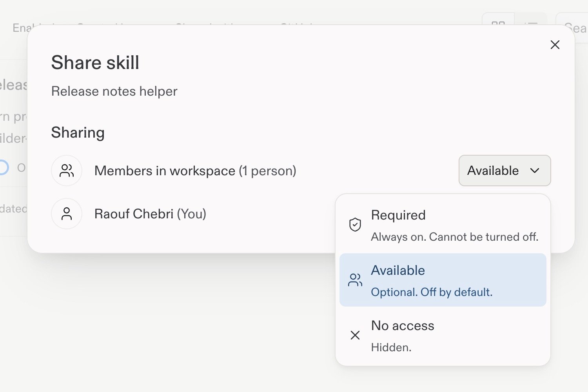Screen dimensions: 588x392
Task: Close the Share skill dialog
Action: pos(555,45)
